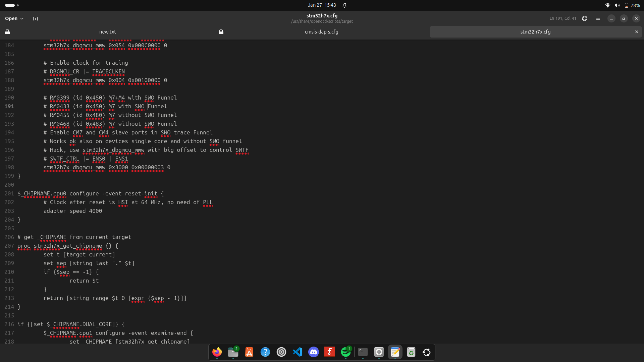Open Visual Studio Code from dock
This screenshot has width=644, height=362.
298,352
